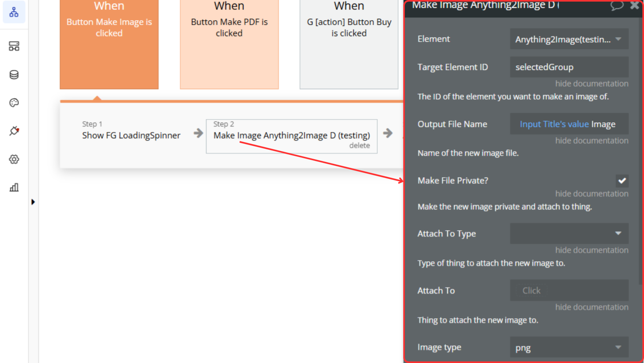The image size is (644, 363).
Task: Select Step 1 Show FG LoadingSpinner
Action: [x=131, y=130]
